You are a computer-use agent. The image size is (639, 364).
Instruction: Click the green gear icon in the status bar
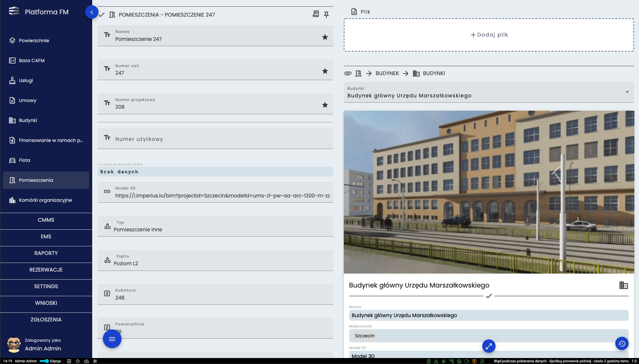click(444, 361)
